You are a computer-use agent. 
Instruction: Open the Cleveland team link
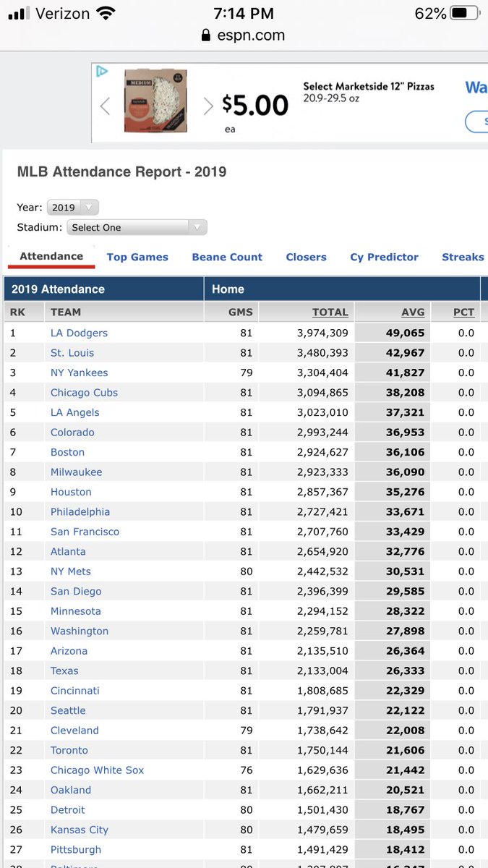74,731
